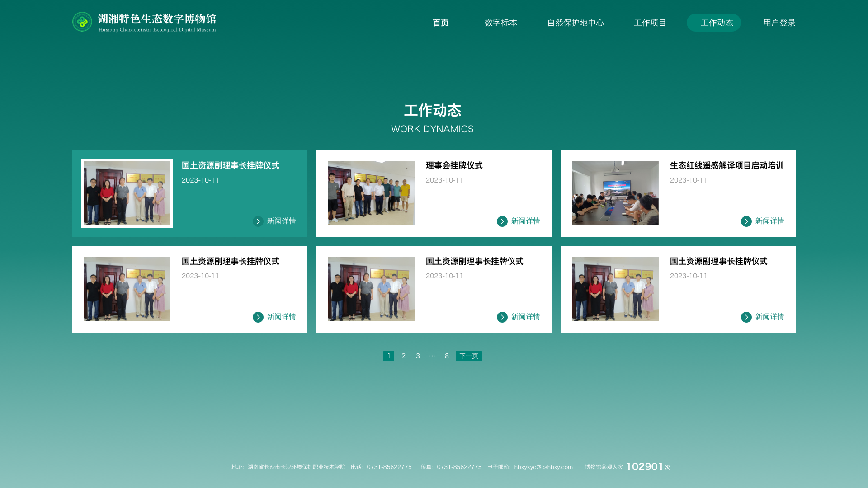Go to page 2 of news
The image size is (868, 488).
pos(403,356)
